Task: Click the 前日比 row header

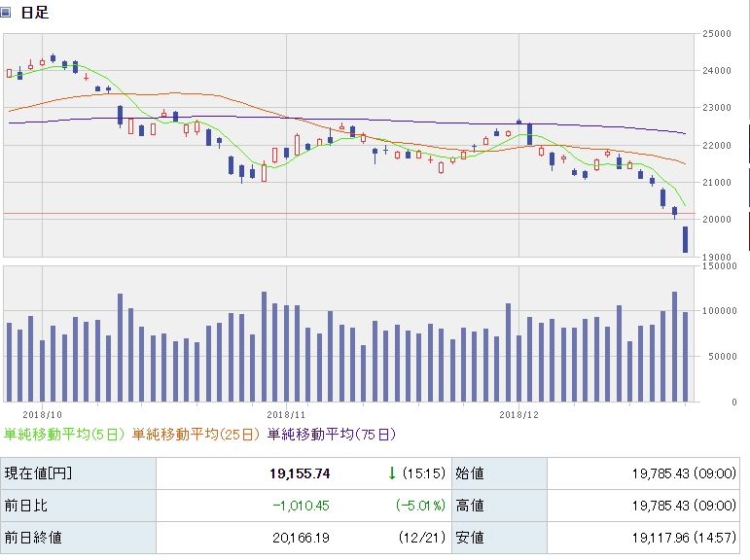Action: 25,506
